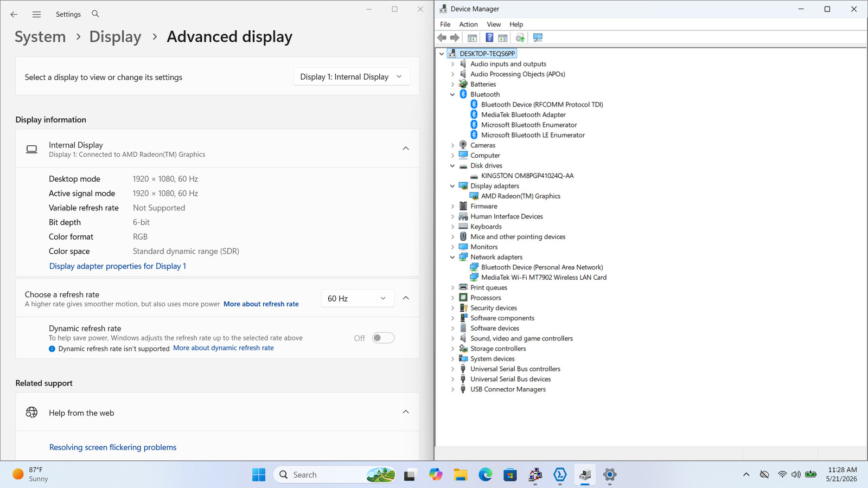This screenshot has width=868, height=488.
Task: Open the 60 Hz refresh rate dropdown
Action: [x=357, y=298]
